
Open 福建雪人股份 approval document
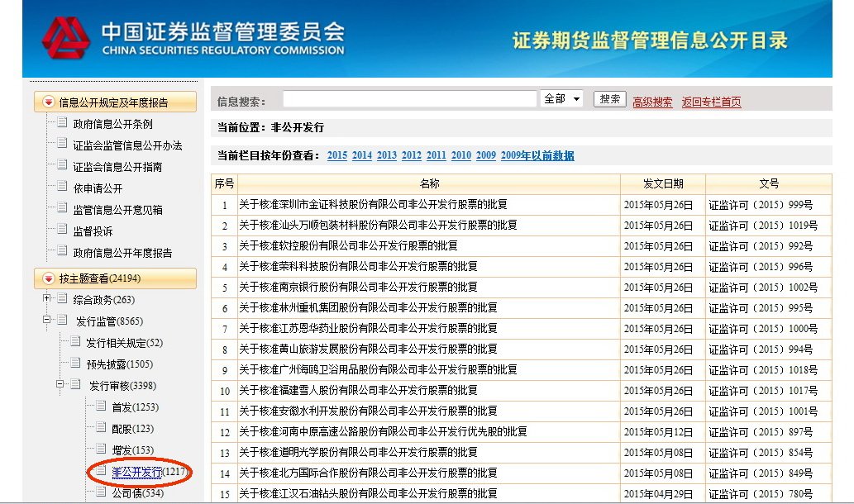[358, 391]
